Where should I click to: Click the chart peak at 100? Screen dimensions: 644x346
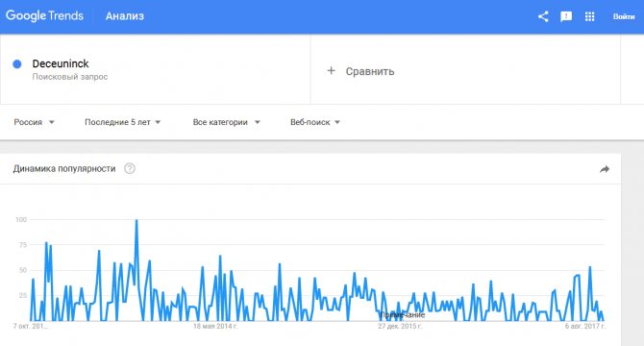pyautogui.click(x=136, y=220)
